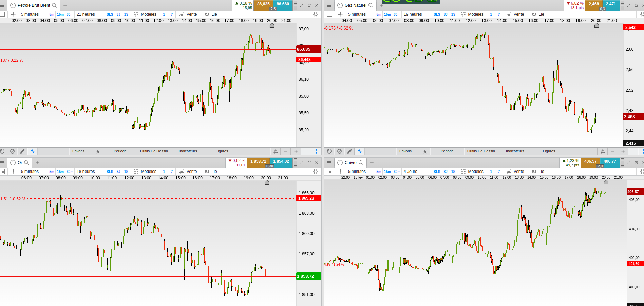
Task: Toggle the favorites star under the Brent chart
Action: [98, 151]
